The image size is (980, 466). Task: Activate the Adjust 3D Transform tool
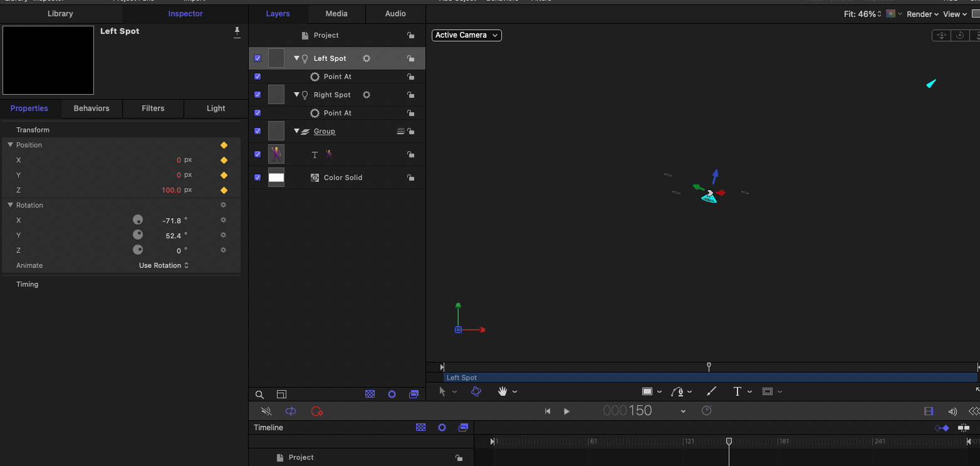pyautogui.click(x=476, y=391)
